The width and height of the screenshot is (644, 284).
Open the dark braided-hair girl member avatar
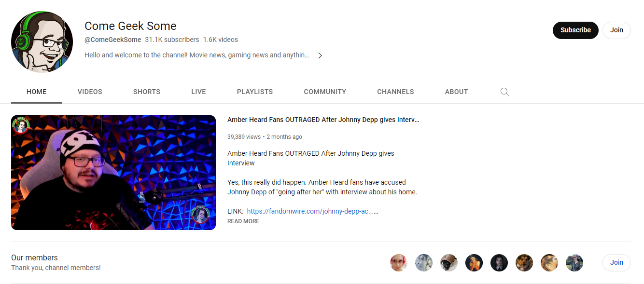499,263
